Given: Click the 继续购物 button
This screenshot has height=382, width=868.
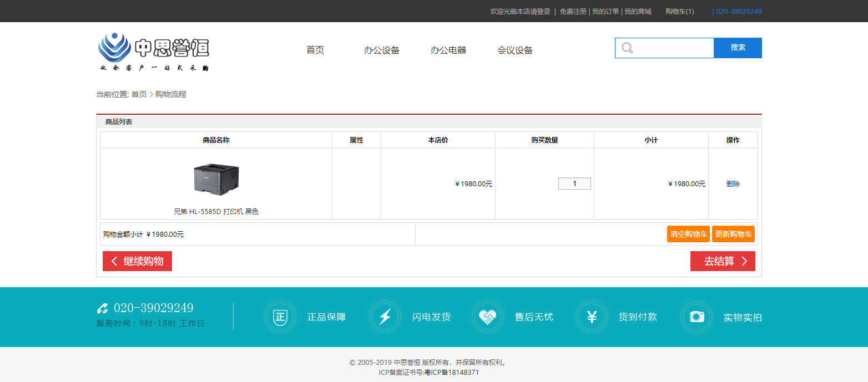Looking at the screenshot, I should (x=137, y=261).
